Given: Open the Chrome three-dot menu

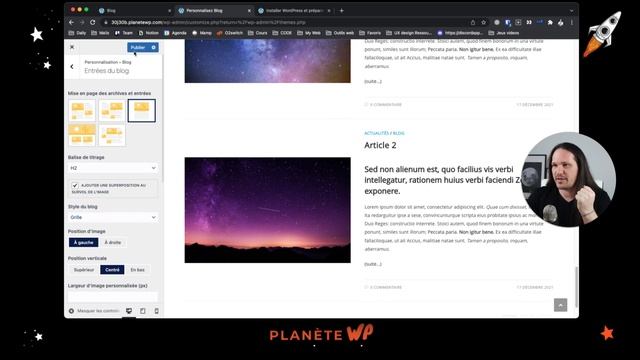Looking at the screenshot, I should (572, 22).
